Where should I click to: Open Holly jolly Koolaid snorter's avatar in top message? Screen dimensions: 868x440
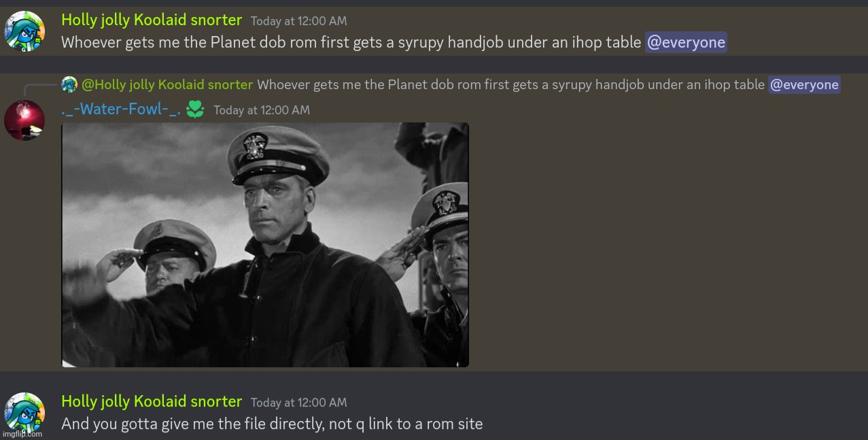click(24, 31)
